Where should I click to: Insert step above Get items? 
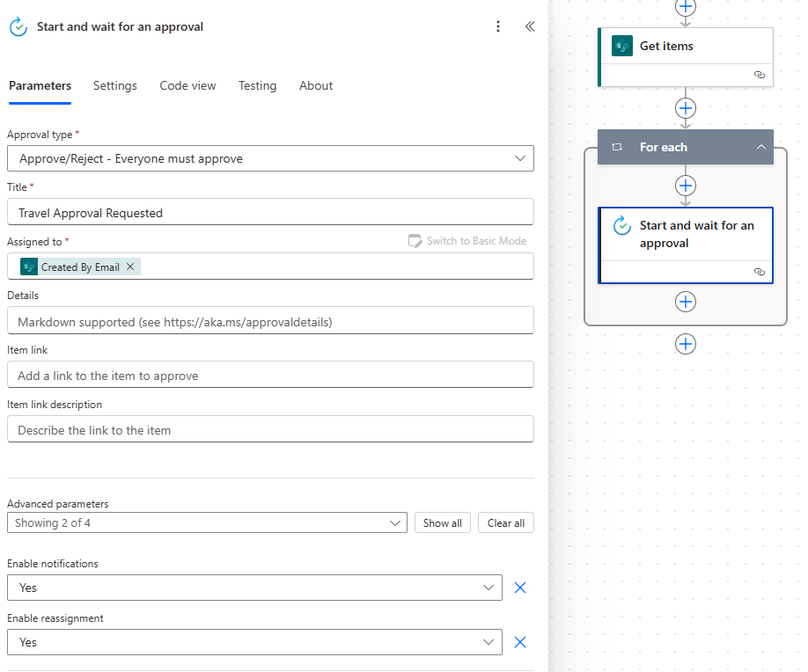pyautogui.click(x=686, y=7)
